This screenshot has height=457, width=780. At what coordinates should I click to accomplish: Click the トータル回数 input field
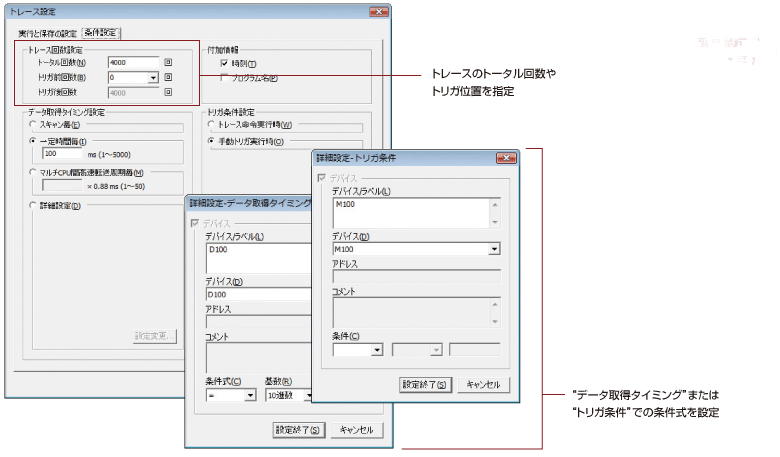(x=133, y=61)
